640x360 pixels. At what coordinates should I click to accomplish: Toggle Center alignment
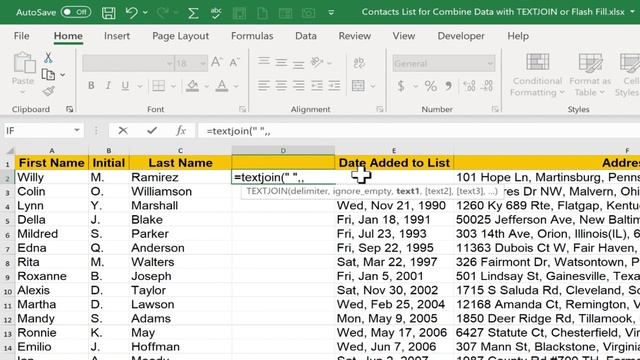click(x=281, y=85)
